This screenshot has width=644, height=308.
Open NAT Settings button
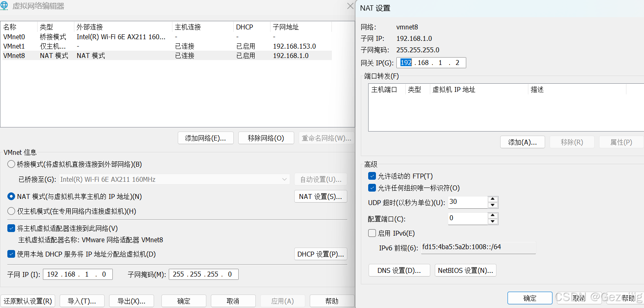tap(321, 196)
